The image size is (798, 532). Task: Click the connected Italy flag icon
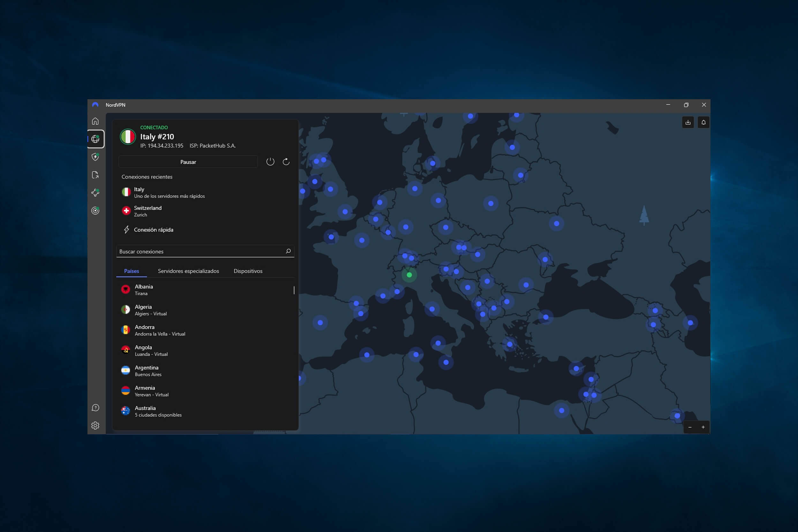pyautogui.click(x=128, y=137)
